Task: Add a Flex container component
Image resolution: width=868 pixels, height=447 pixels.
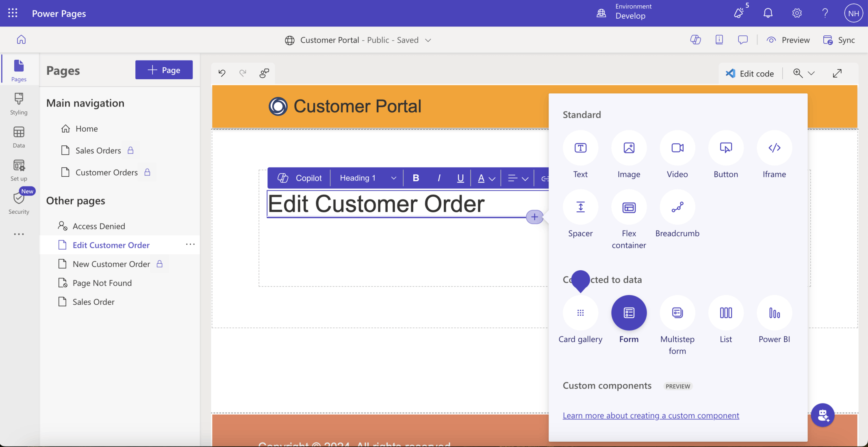Action: 629,208
